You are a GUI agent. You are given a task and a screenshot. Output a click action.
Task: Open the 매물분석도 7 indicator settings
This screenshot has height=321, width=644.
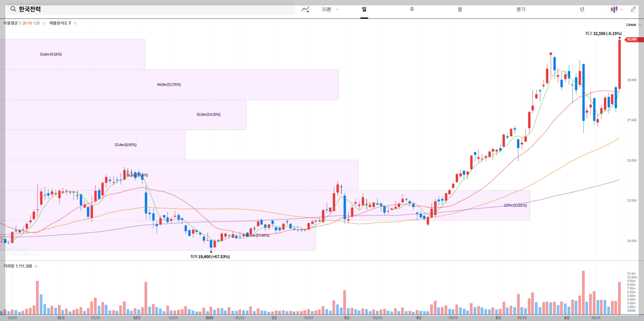[x=60, y=23]
